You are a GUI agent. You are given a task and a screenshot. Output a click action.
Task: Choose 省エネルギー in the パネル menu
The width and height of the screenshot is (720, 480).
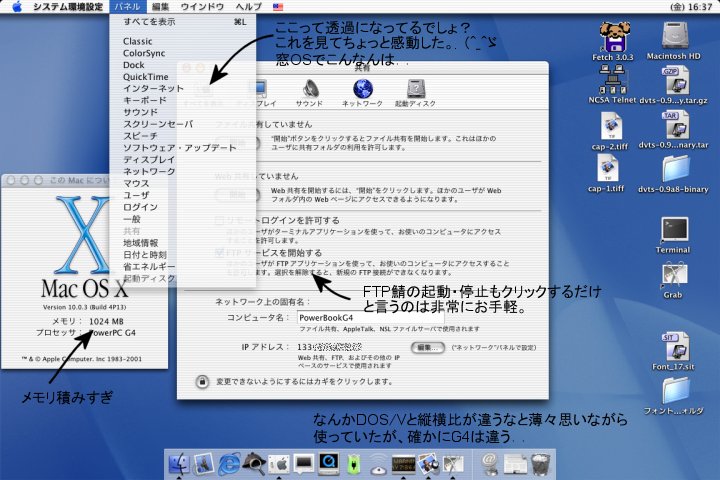183,267
